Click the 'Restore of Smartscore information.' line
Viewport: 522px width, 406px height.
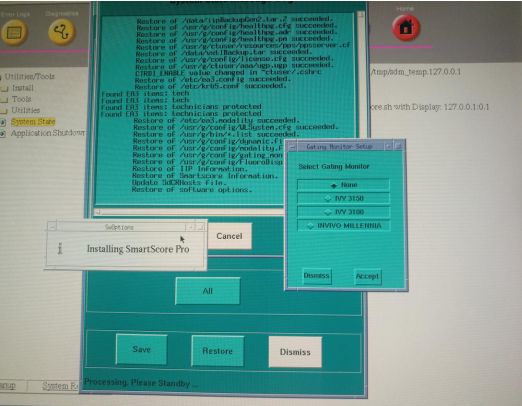205,176
